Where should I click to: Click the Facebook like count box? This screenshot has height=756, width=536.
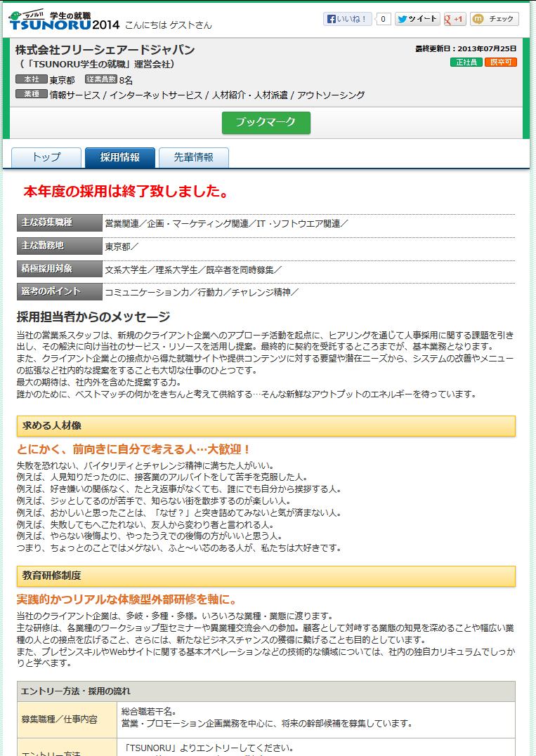pos(383,19)
